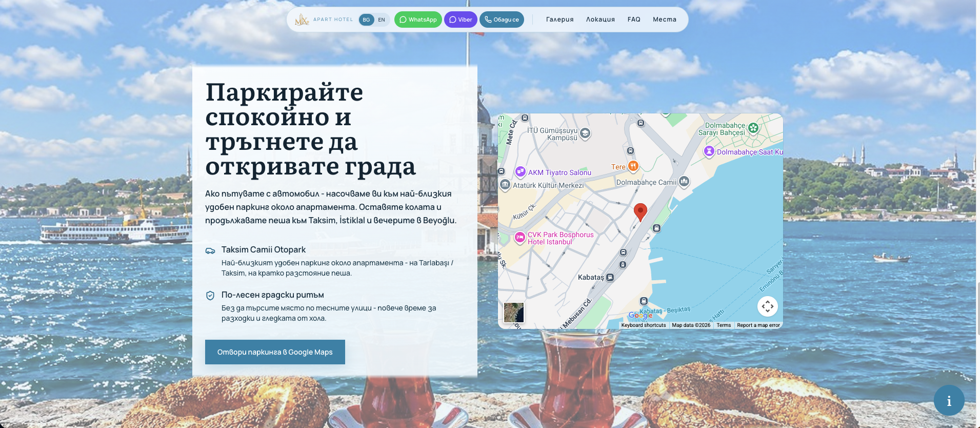The height and width of the screenshot is (428, 980).
Task: Click Kabataş transit station icon
Action: pos(610,277)
